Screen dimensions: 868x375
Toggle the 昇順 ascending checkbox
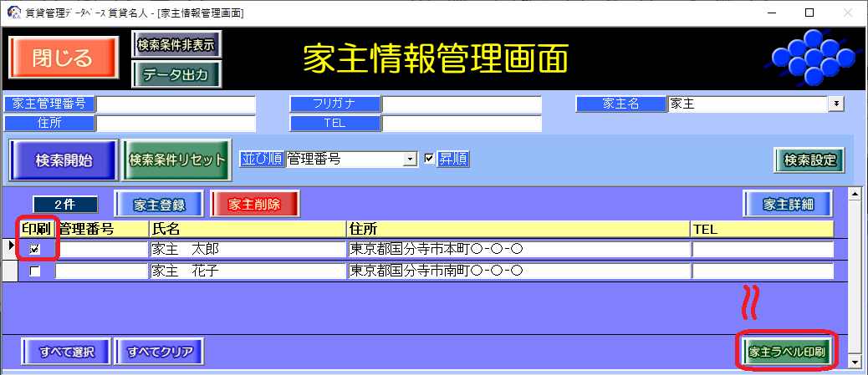pyautogui.click(x=430, y=159)
